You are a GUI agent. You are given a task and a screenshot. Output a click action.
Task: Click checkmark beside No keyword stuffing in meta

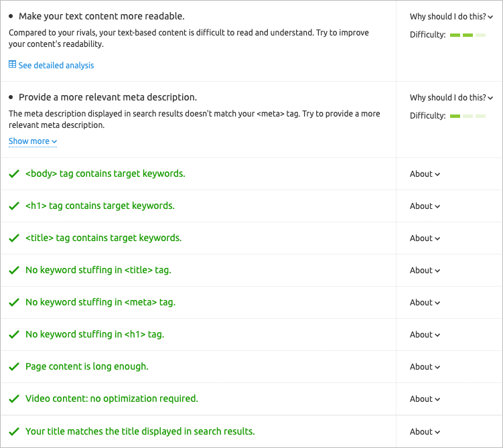(x=14, y=303)
